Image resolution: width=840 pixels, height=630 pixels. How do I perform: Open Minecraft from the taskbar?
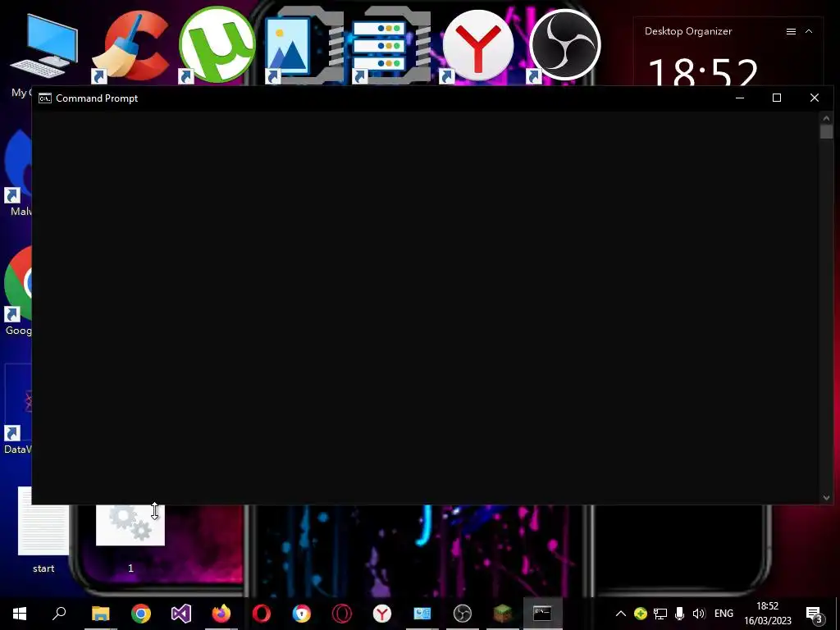503,614
